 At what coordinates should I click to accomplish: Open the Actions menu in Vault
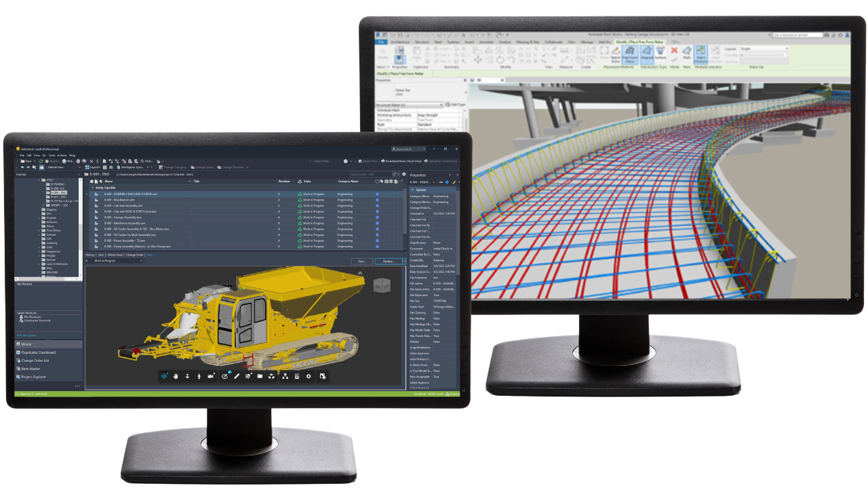pyautogui.click(x=62, y=155)
